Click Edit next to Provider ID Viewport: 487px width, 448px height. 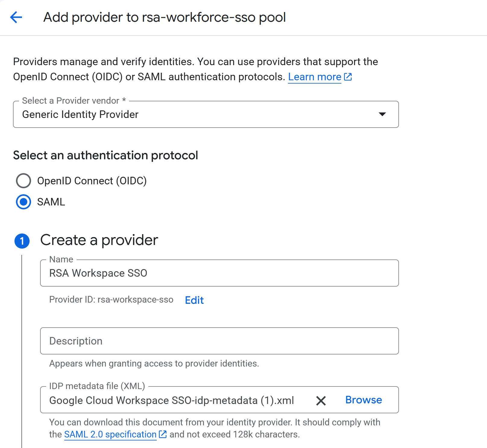(194, 300)
